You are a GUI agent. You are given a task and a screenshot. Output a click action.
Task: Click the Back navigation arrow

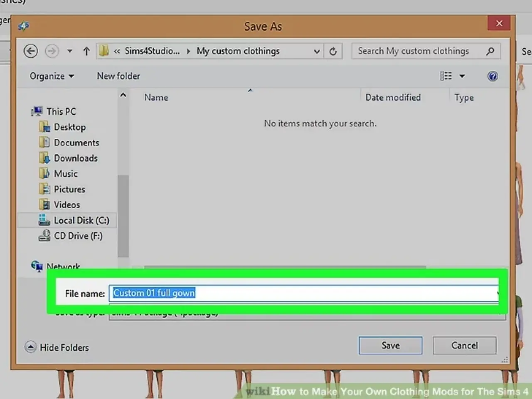click(x=31, y=51)
